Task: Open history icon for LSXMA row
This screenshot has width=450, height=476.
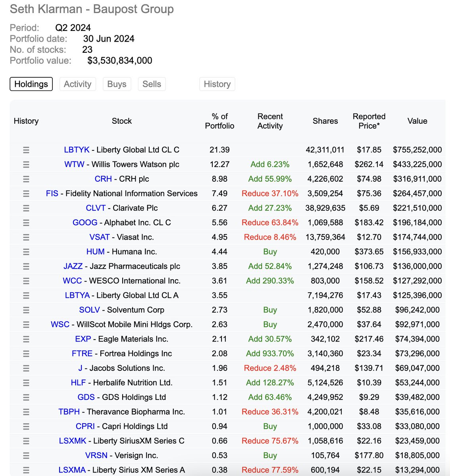Action: click(x=26, y=470)
